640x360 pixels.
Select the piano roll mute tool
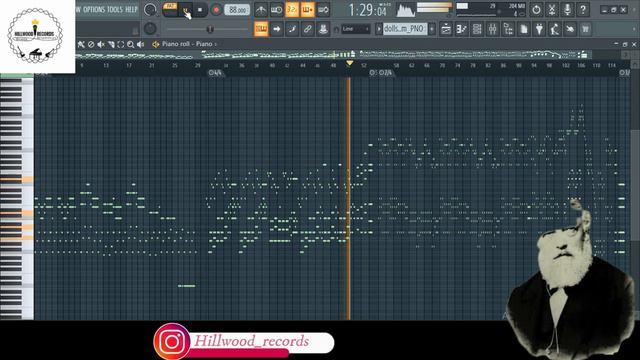point(101,44)
